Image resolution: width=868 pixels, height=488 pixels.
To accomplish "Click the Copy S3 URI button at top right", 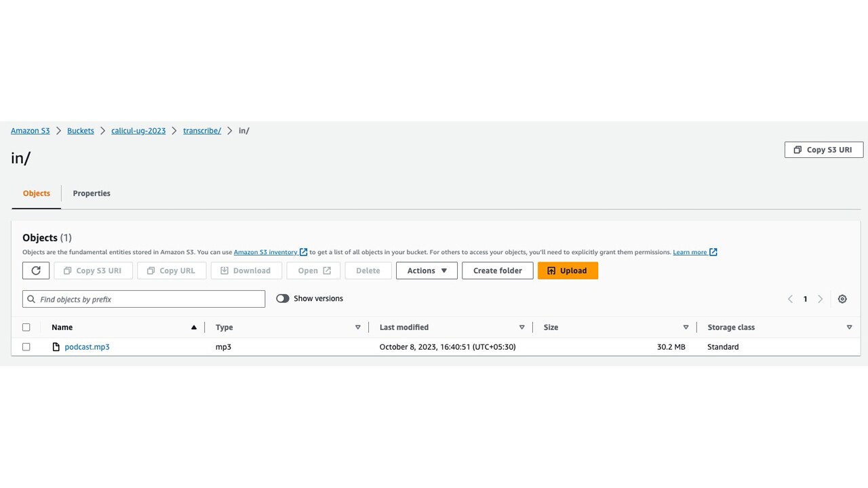I will tap(823, 150).
